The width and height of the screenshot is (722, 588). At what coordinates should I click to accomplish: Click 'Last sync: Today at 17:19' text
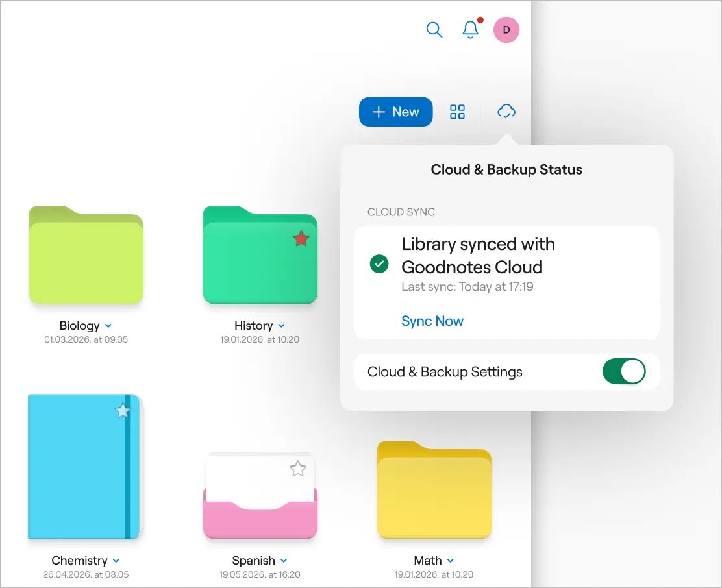coord(467,287)
